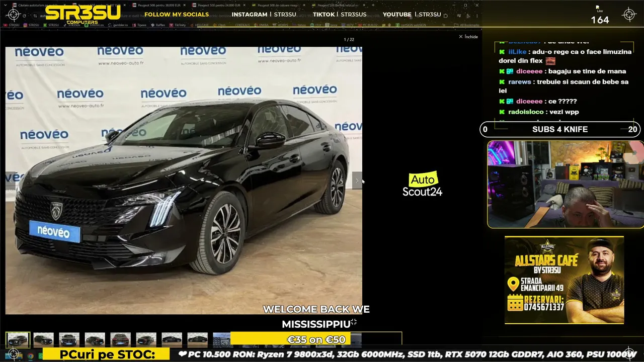Select the fifth gallery thumbnail
The height and width of the screenshot is (362, 644).
point(120,340)
